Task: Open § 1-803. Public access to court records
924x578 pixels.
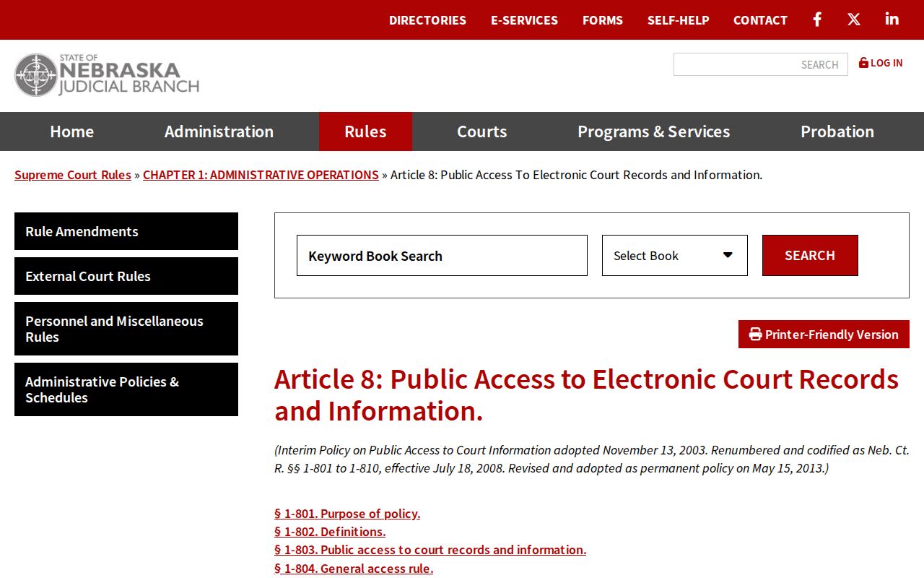Action: coord(430,550)
